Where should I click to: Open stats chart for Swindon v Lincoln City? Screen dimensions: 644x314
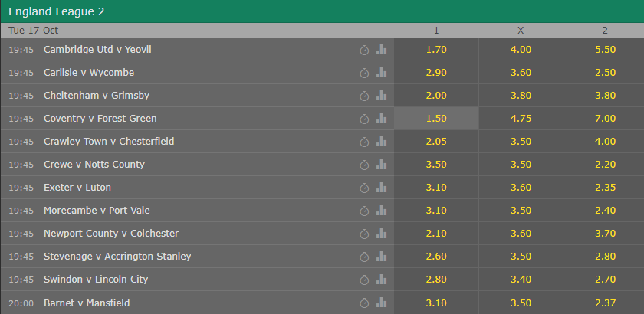pos(382,280)
